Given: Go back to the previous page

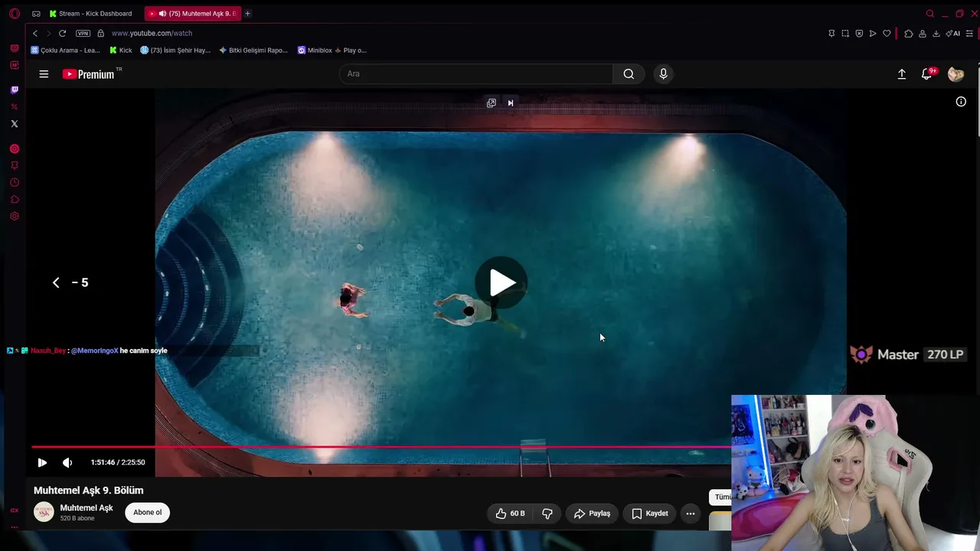Looking at the screenshot, I should pos(35,34).
